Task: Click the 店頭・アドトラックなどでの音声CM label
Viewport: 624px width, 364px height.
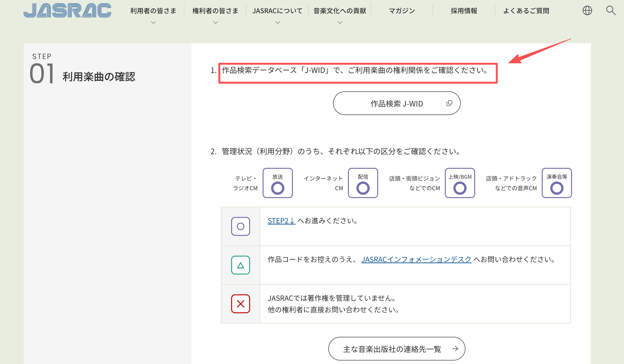Action: point(511,183)
